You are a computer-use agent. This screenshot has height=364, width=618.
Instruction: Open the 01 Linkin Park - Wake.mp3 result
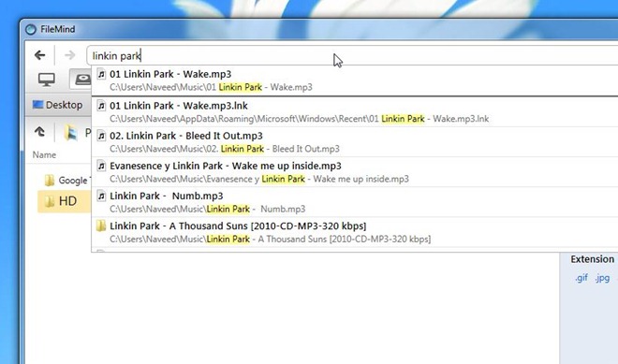[x=355, y=80]
